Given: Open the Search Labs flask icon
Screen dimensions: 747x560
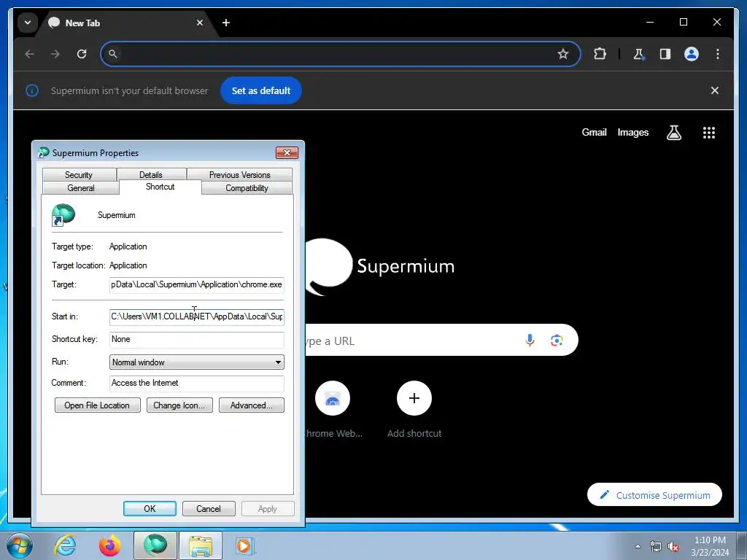Looking at the screenshot, I should tap(673, 133).
